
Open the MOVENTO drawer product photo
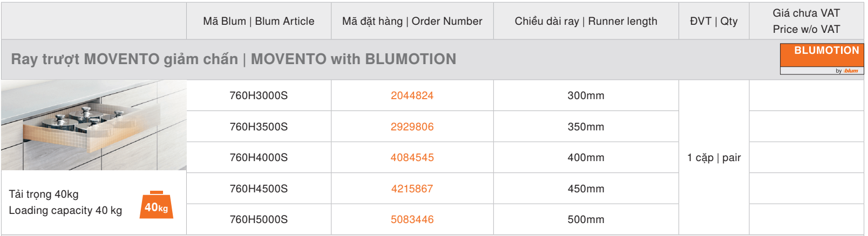click(94, 125)
